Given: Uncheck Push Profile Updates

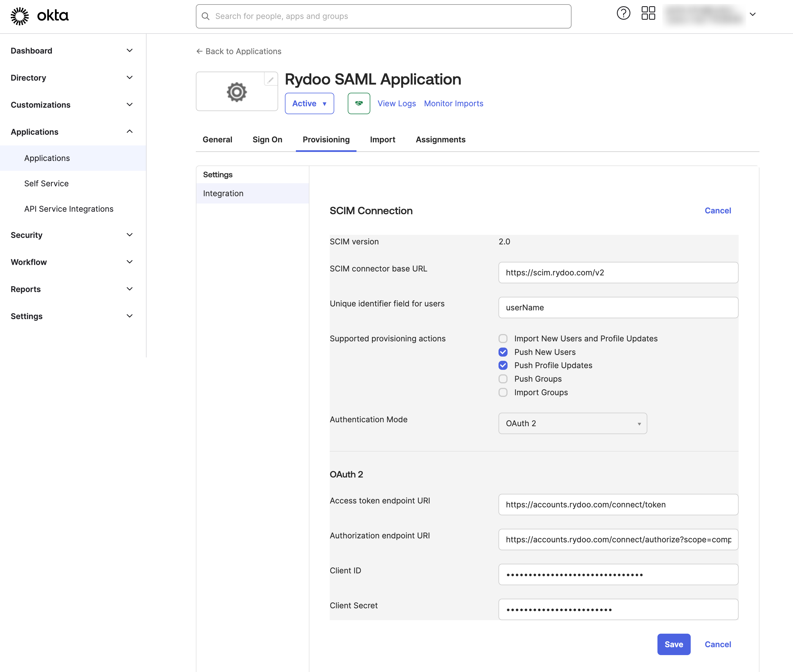Looking at the screenshot, I should [x=503, y=365].
